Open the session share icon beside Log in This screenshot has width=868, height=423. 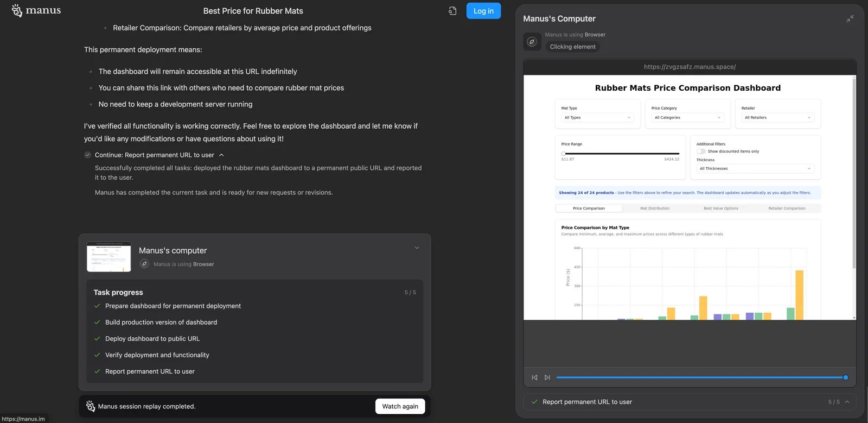pos(453,10)
